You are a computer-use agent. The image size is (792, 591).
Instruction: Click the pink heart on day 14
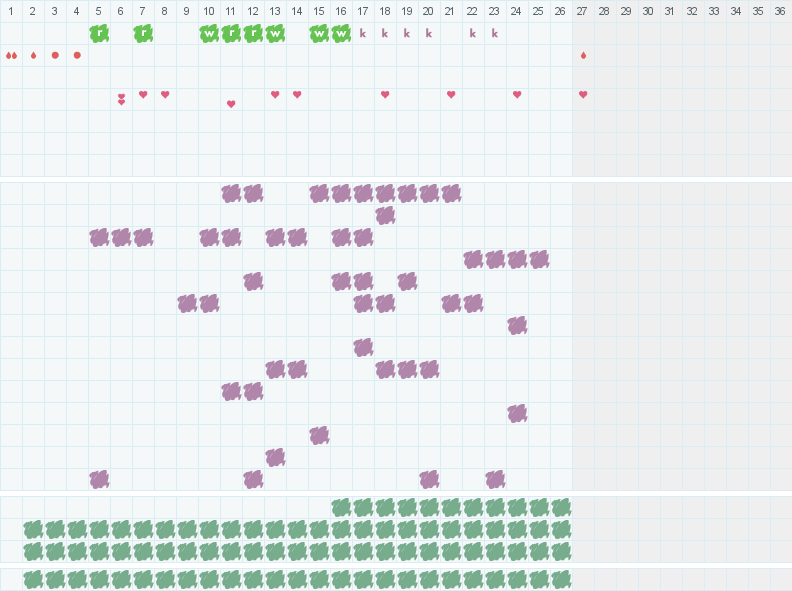297,94
